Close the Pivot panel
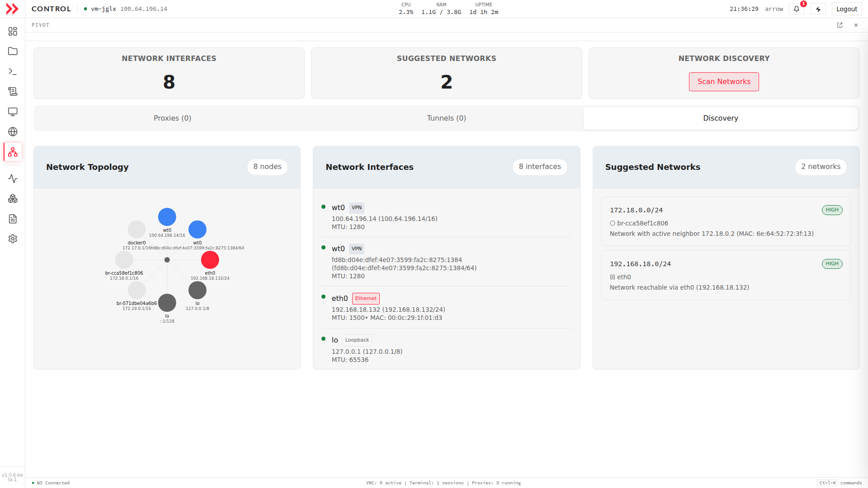The height and width of the screenshot is (488, 868). point(856,25)
